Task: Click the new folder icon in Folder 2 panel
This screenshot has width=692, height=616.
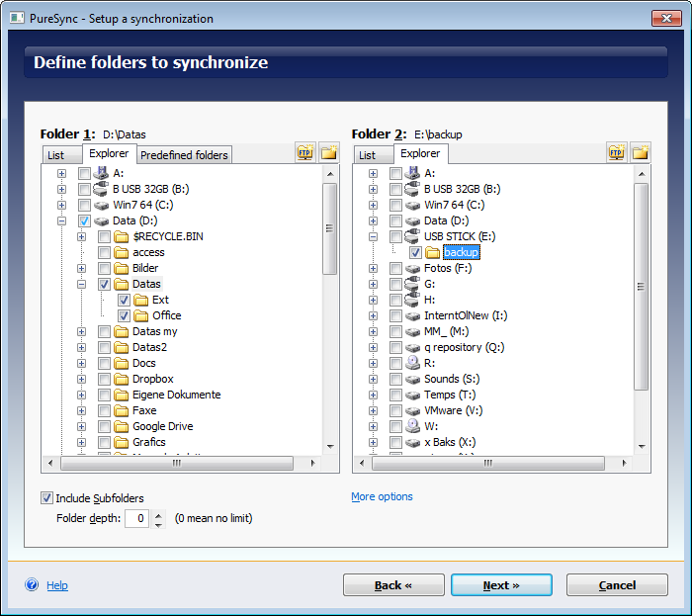Action: click(x=641, y=152)
